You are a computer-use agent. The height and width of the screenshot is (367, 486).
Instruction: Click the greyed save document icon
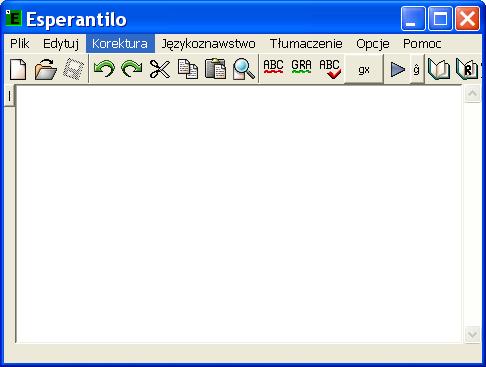point(73,69)
